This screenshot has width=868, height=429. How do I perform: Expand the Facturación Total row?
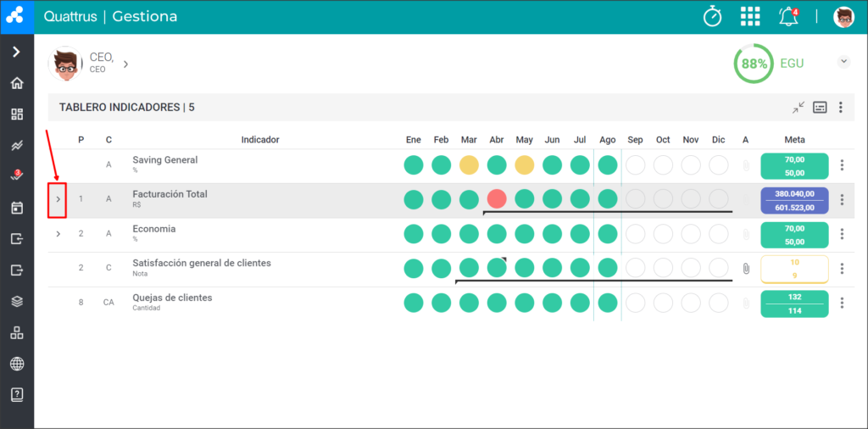[x=58, y=199]
